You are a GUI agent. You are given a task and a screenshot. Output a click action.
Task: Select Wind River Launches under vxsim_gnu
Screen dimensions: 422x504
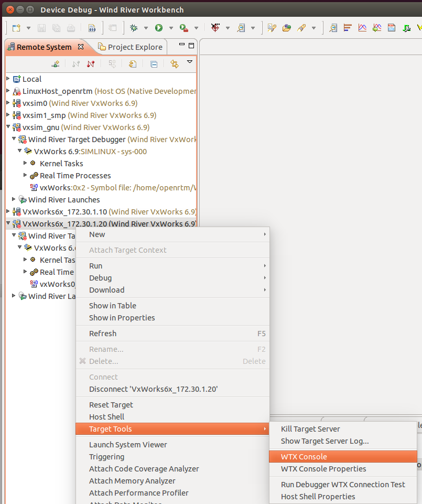[x=59, y=200]
